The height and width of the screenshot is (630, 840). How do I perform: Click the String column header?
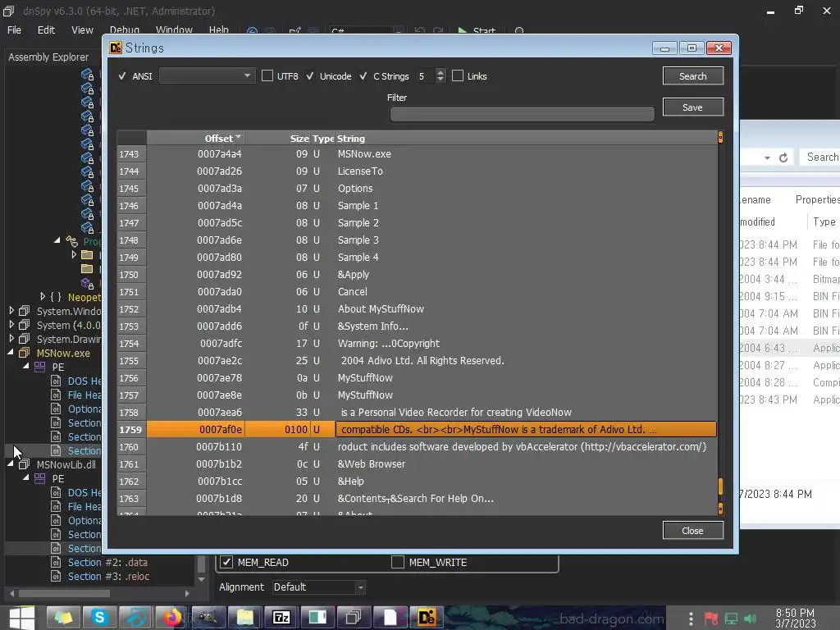(525, 138)
